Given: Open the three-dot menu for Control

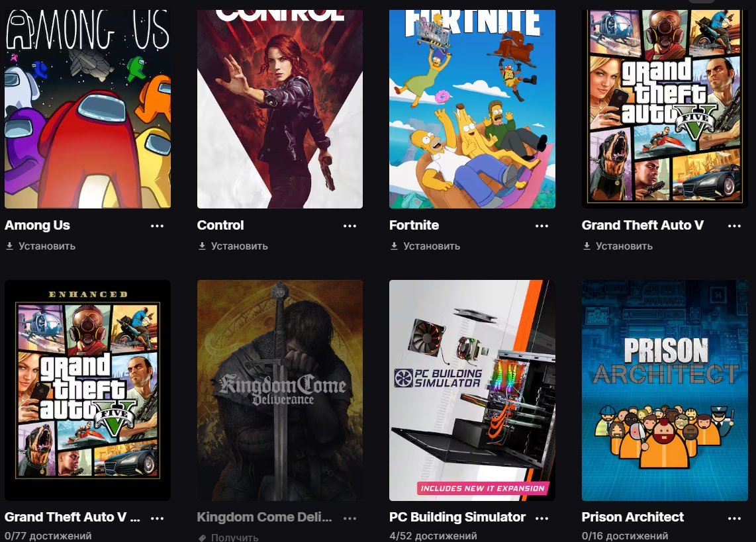Looking at the screenshot, I should [350, 226].
